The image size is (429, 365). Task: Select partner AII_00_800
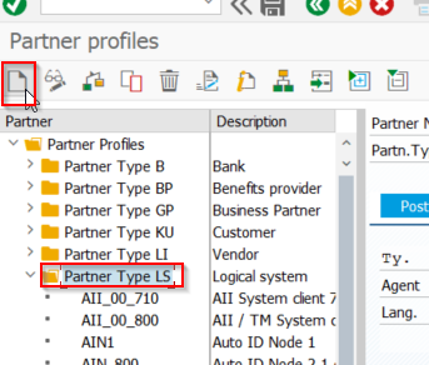tap(120, 321)
